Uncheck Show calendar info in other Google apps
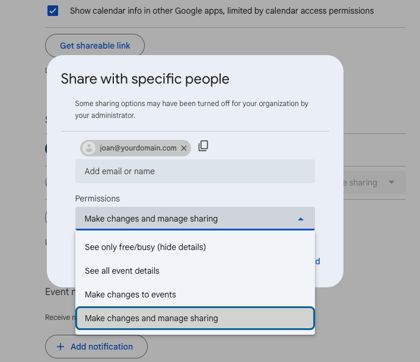 (53, 11)
